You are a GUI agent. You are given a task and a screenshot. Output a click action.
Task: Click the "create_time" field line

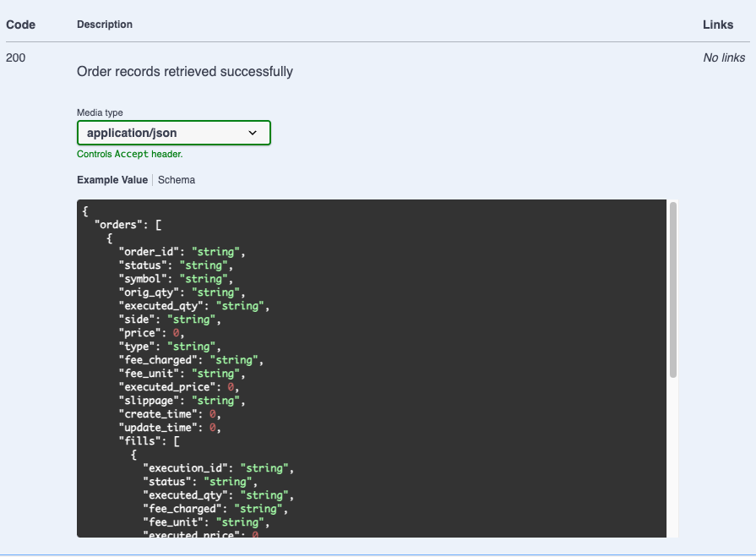pos(169,414)
